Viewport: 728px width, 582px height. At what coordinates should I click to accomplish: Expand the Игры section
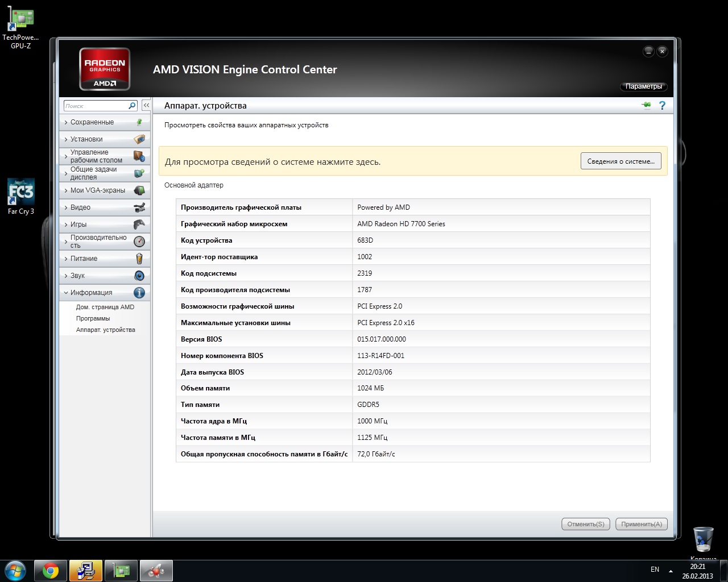tap(78, 225)
